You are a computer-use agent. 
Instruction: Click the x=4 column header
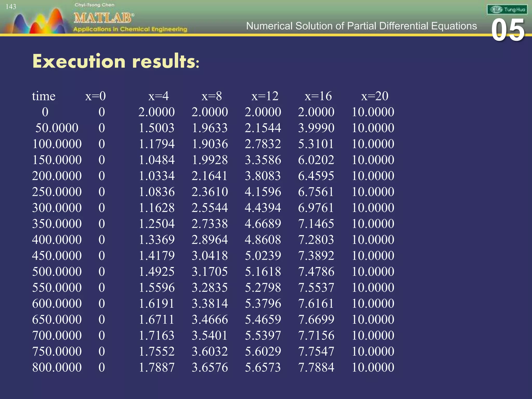[x=159, y=96]
